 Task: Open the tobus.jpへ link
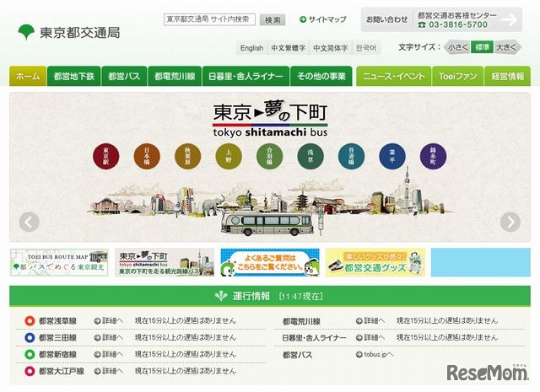pyautogui.click(x=375, y=354)
